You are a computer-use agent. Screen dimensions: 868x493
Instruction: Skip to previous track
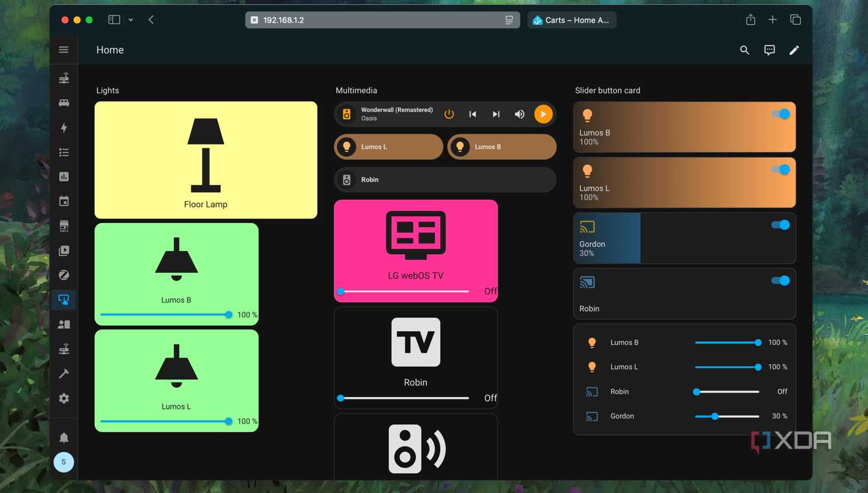(473, 114)
